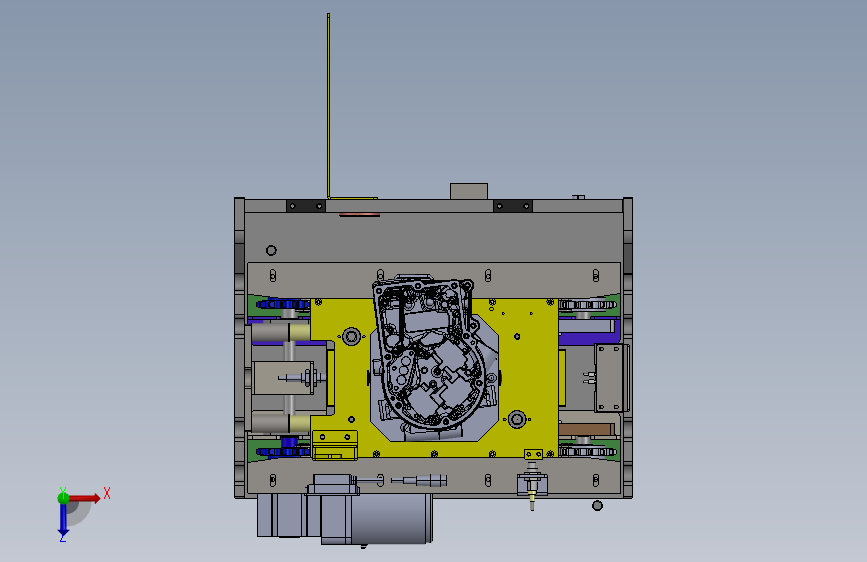Click the blue Z axis arrow of the triad
Screen dimensions: 867x562
(63, 519)
